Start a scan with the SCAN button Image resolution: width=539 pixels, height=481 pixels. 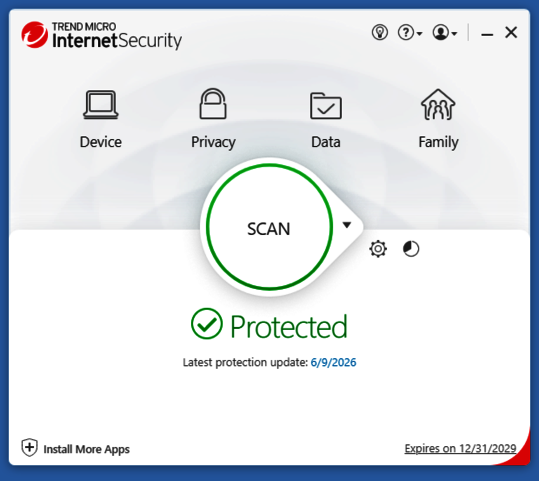point(269,227)
